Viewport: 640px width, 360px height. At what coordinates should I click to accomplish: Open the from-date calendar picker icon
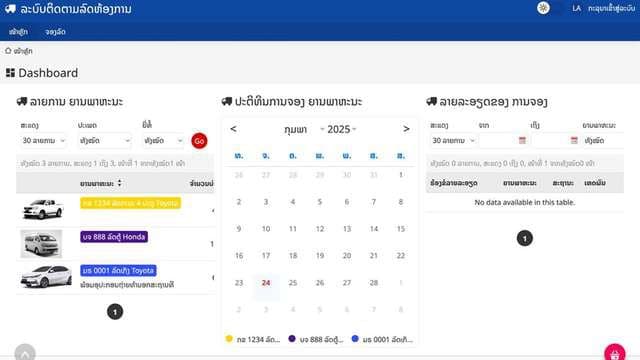522,140
